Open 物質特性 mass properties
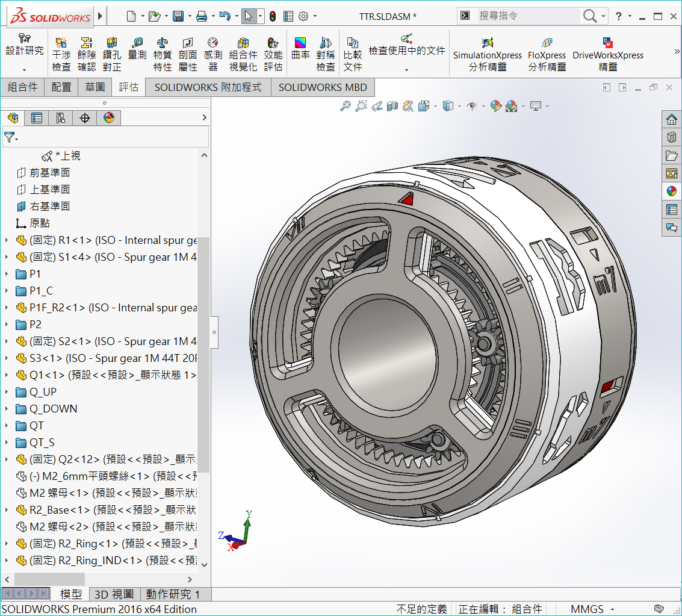 [x=163, y=54]
